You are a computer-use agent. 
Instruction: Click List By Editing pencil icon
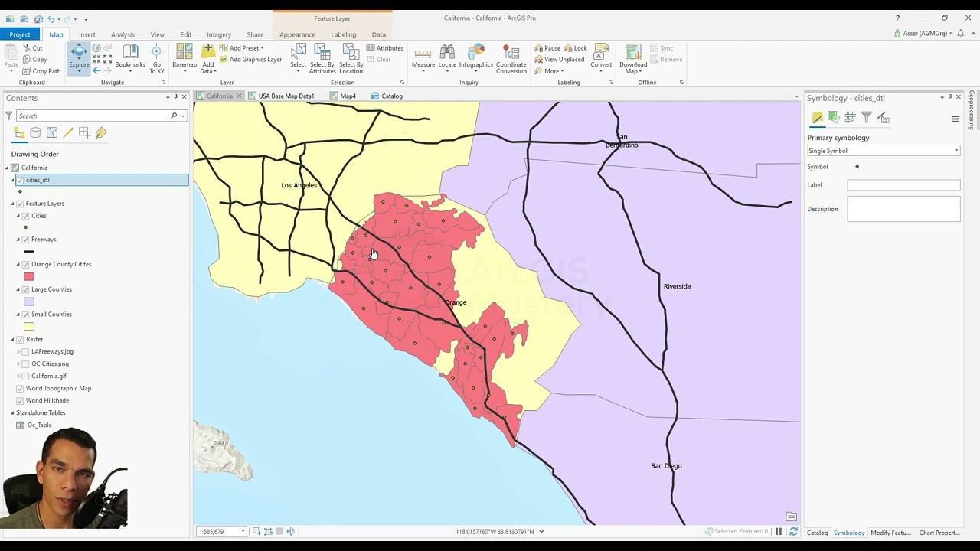(68, 133)
